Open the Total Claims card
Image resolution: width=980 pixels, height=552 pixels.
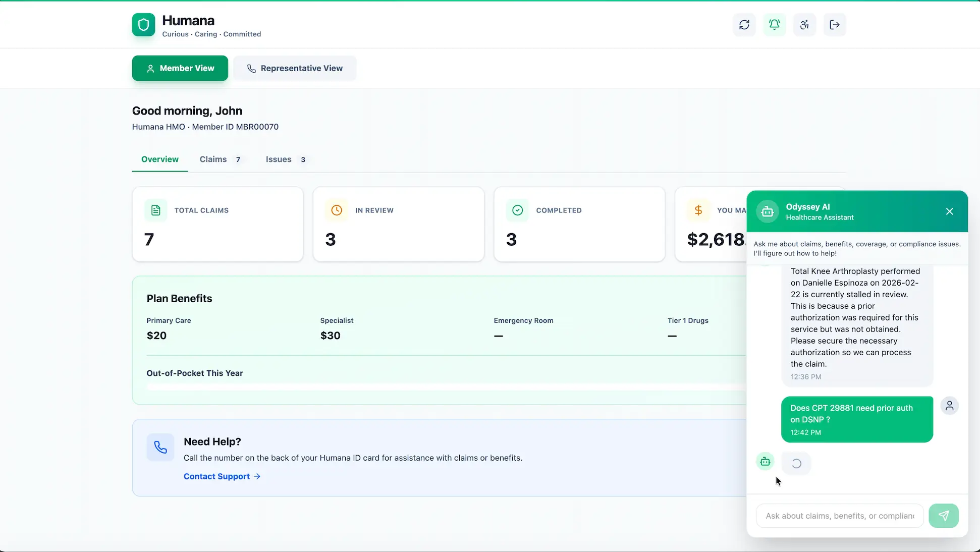click(217, 225)
